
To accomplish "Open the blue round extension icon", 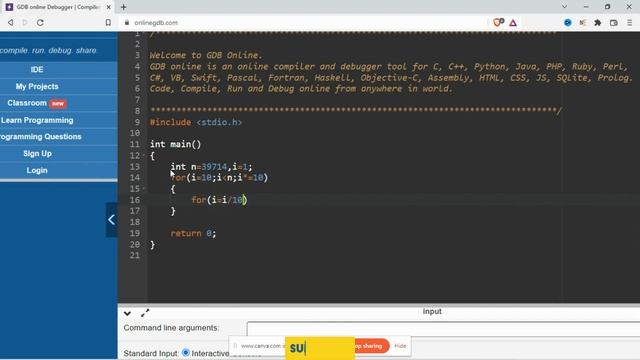I will 568,23.
